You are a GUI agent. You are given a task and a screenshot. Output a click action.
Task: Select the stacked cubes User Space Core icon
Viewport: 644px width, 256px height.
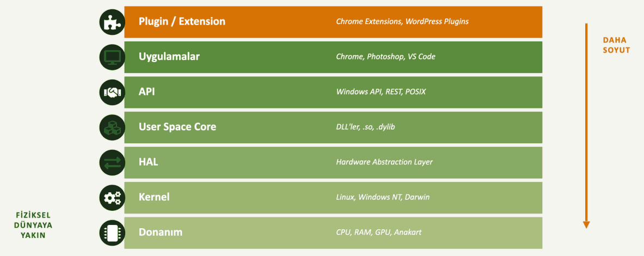coord(112,127)
